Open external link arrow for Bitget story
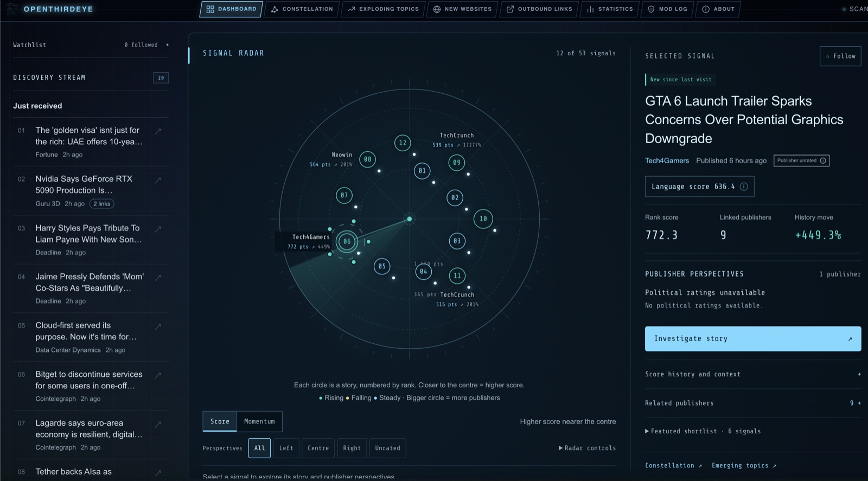This screenshot has width=868, height=481. coord(158,375)
